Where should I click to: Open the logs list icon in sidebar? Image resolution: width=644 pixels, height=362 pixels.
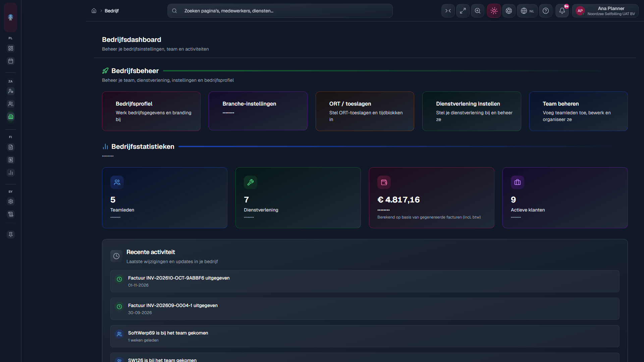click(x=11, y=214)
